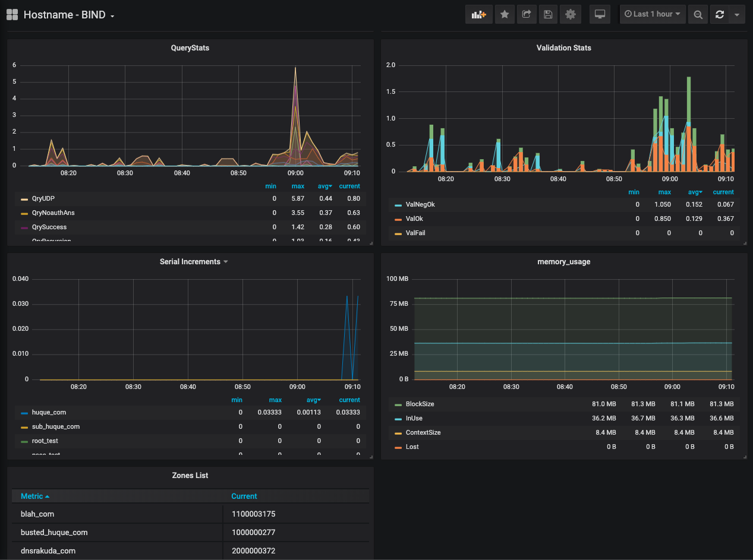Open the Grafana dashboards grid icon
This screenshot has height=560, width=753.
click(x=12, y=14)
